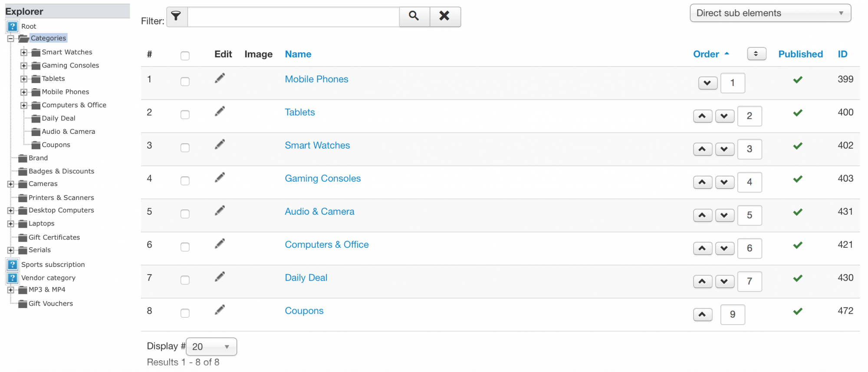This screenshot has width=868, height=372.
Task: Click the magnifier search button
Action: click(x=414, y=17)
